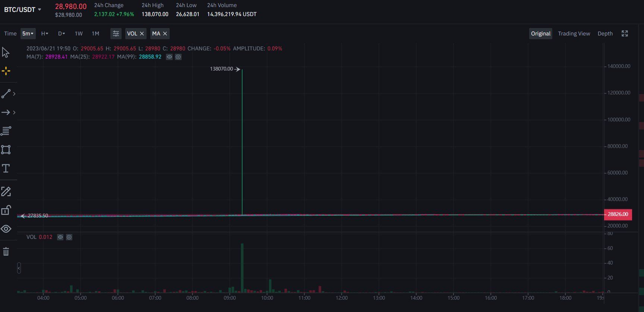Viewport: 644px width, 312px height.
Task: Click the VOL indicator tag label
Action: pos(132,34)
